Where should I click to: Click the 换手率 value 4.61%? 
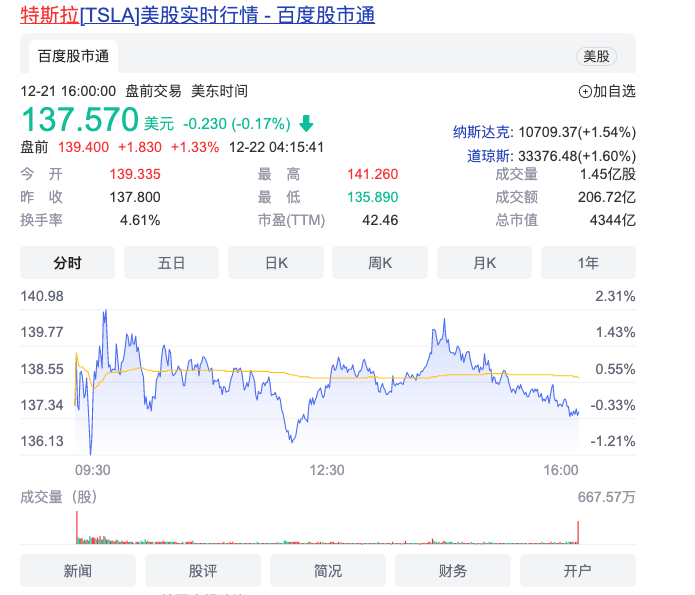[140, 220]
